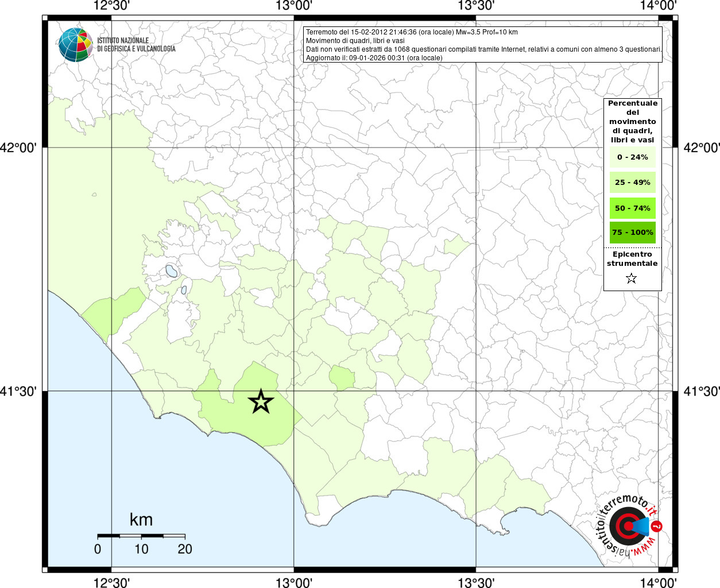Select the 75 - 100% legend swatch

coord(632,232)
